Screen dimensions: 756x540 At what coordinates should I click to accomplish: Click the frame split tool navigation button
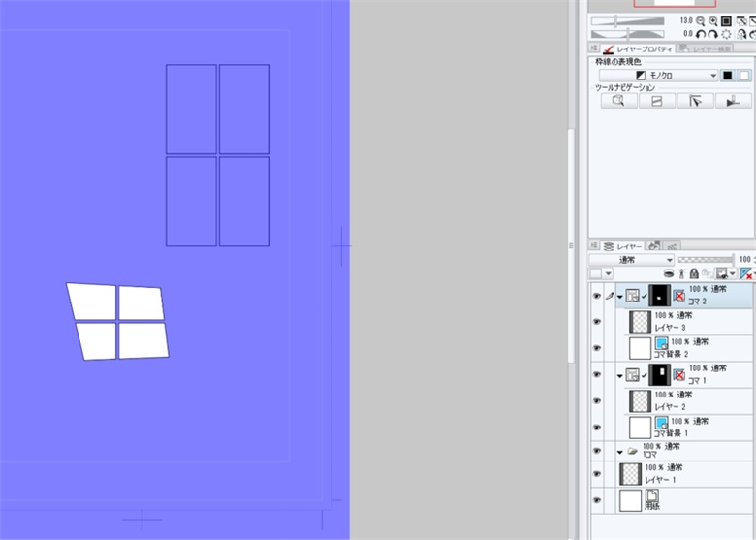pyautogui.click(x=657, y=100)
